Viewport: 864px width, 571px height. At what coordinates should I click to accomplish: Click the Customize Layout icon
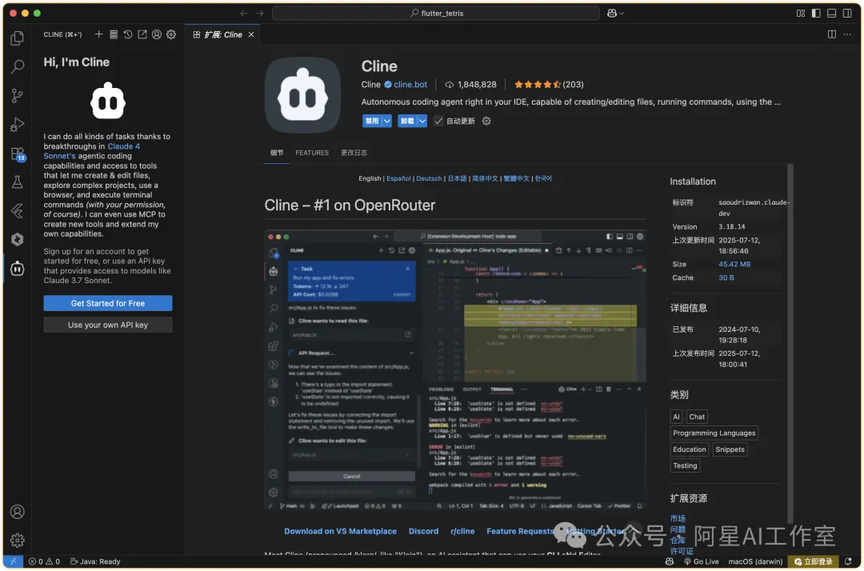(801, 13)
